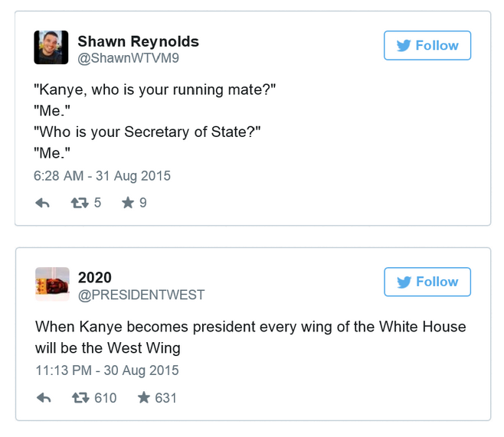The image size is (504, 437).
Task: Click the 631 favorites count
Action: point(166,398)
